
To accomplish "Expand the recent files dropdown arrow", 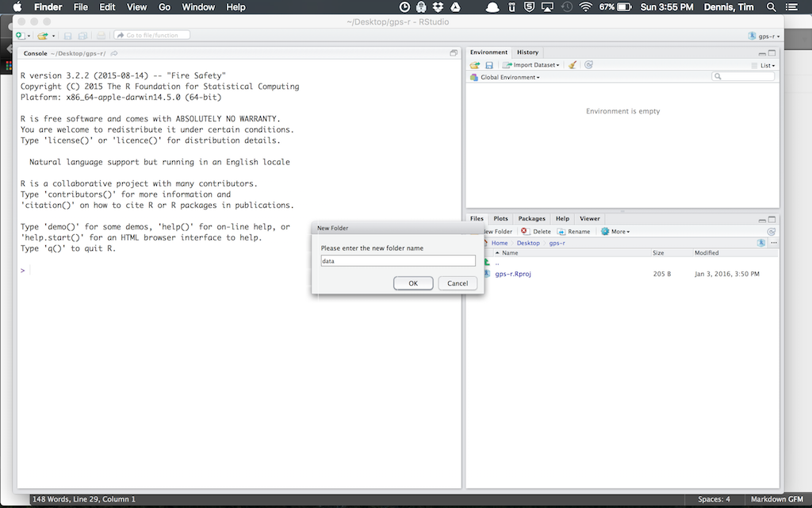I will [53, 36].
